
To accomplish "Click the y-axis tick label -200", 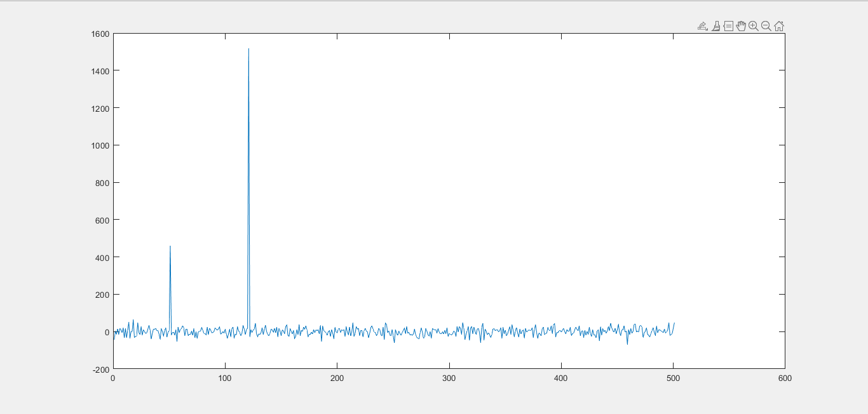I will 102,370.
